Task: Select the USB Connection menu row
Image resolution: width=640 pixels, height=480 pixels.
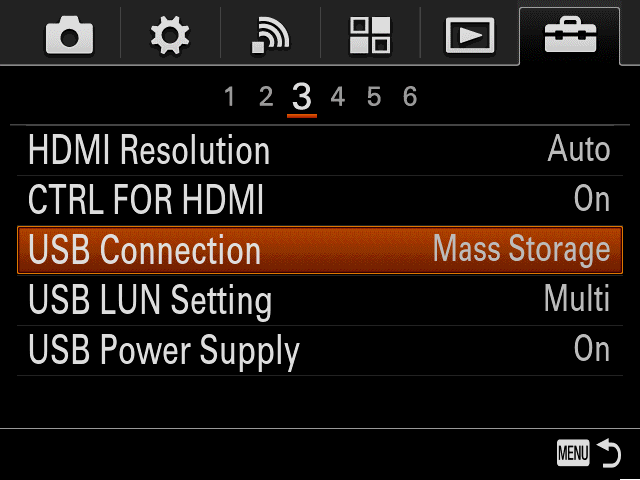Action: 320,250
